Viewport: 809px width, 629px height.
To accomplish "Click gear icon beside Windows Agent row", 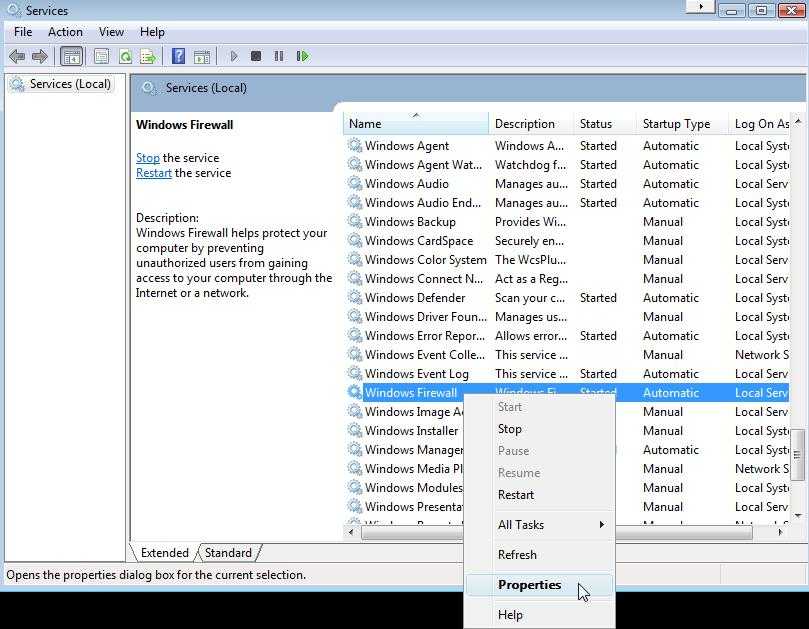I will pos(354,146).
